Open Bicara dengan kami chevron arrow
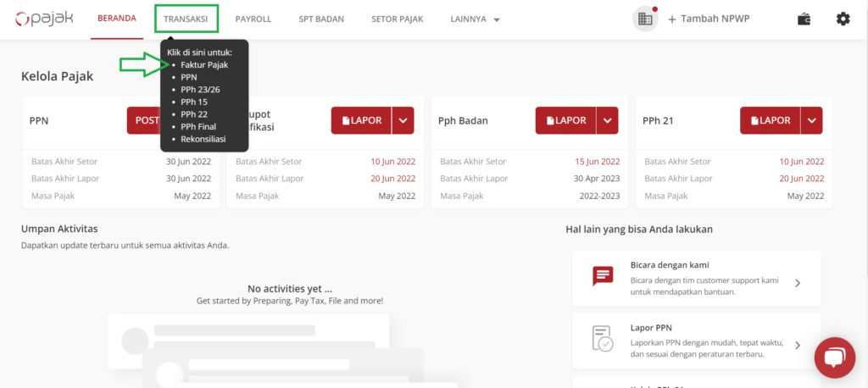This screenshot has height=388, width=868. pos(798,283)
